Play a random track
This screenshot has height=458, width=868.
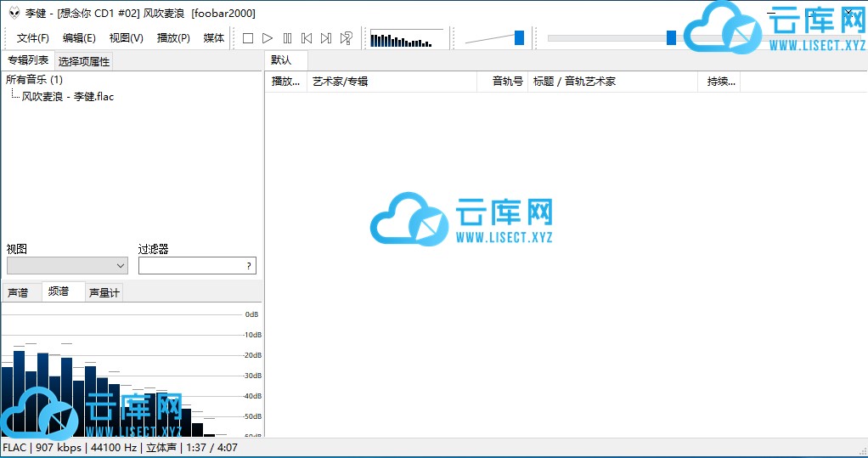tap(346, 38)
